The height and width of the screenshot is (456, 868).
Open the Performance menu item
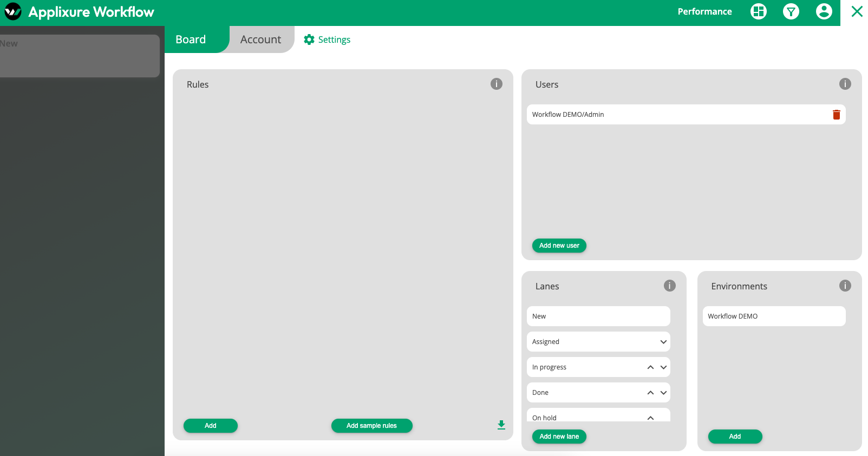(x=704, y=11)
